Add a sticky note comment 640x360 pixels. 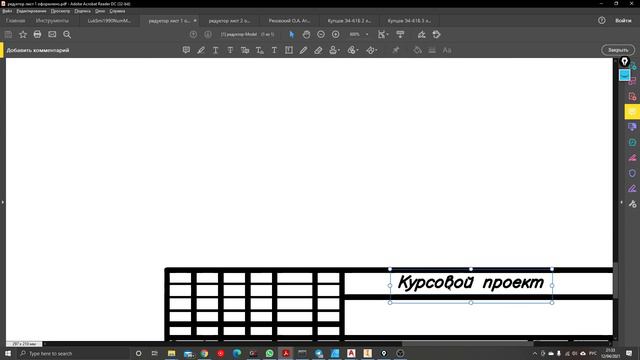(186, 50)
